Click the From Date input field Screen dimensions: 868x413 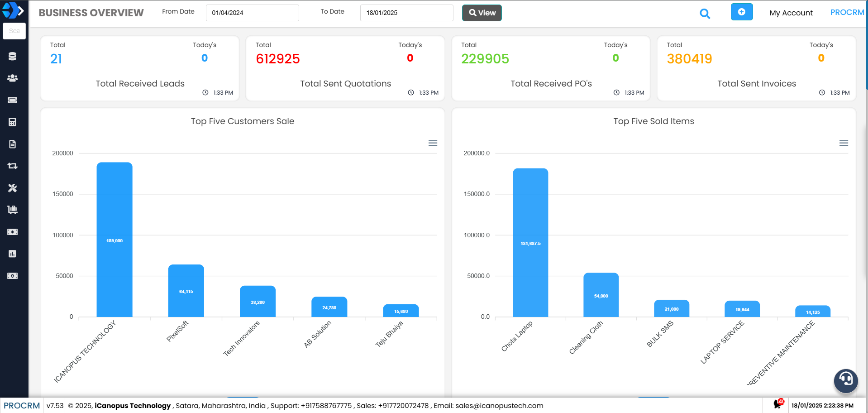(x=252, y=13)
